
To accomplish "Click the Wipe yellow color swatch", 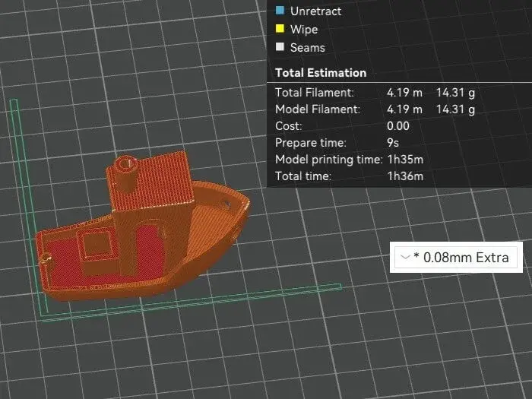I will [280, 29].
